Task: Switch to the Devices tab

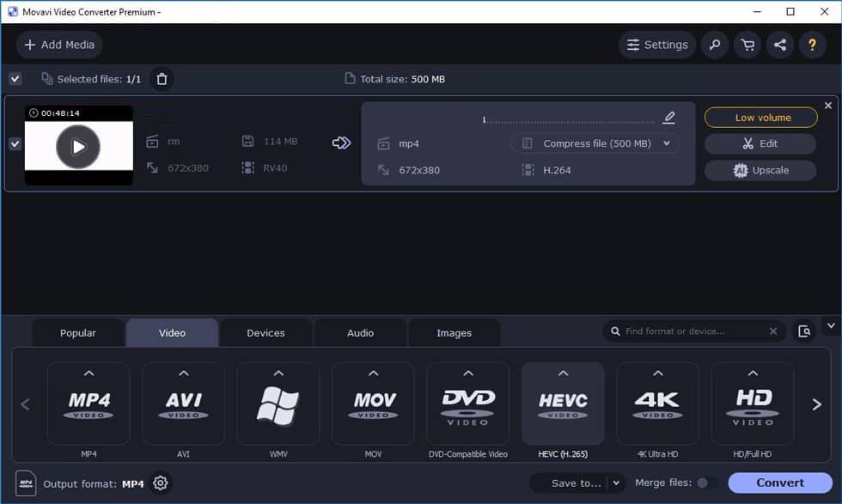Action: coord(265,333)
